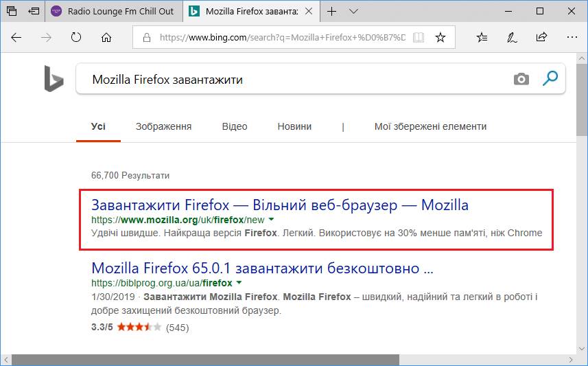The height and width of the screenshot is (366, 588).
Task: Click the address bar URL
Action: pyautogui.click(x=283, y=37)
